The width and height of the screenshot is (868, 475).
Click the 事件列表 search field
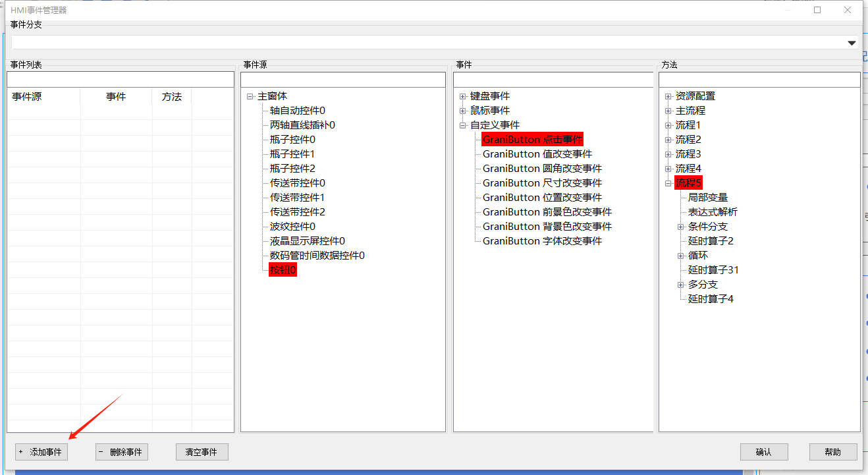(x=121, y=79)
